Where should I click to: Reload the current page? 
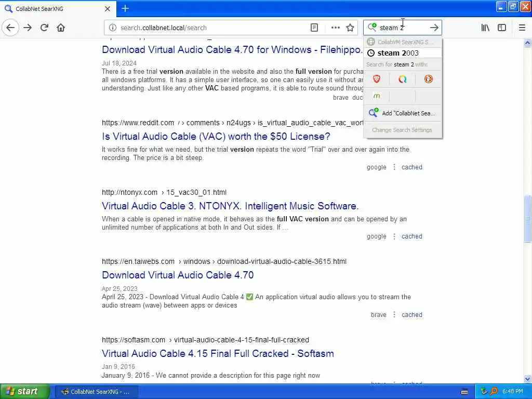click(44, 28)
